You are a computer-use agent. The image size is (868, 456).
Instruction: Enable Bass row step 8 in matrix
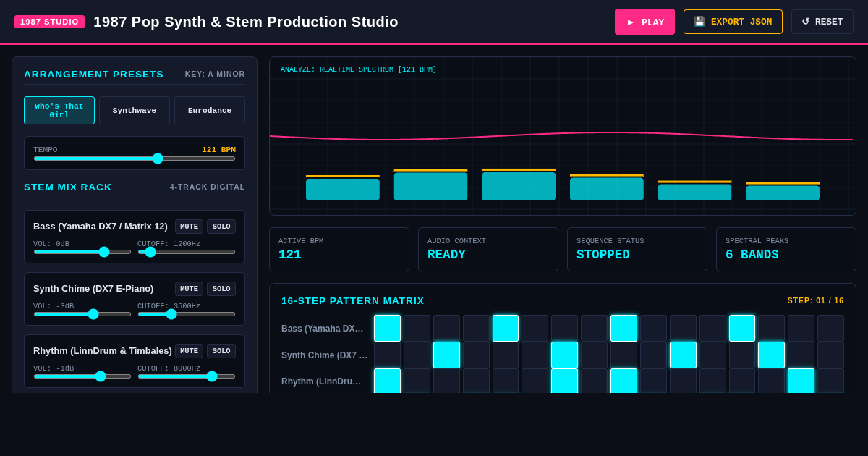click(595, 328)
